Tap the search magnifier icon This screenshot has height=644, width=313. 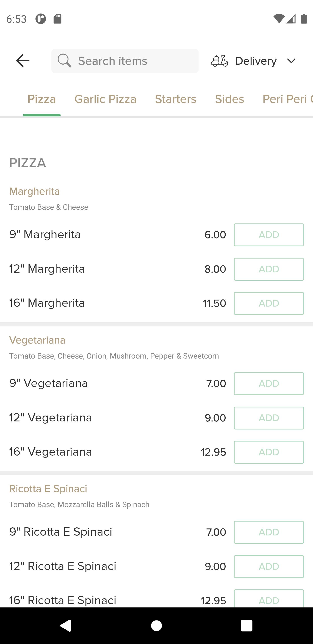tap(65, 61)
